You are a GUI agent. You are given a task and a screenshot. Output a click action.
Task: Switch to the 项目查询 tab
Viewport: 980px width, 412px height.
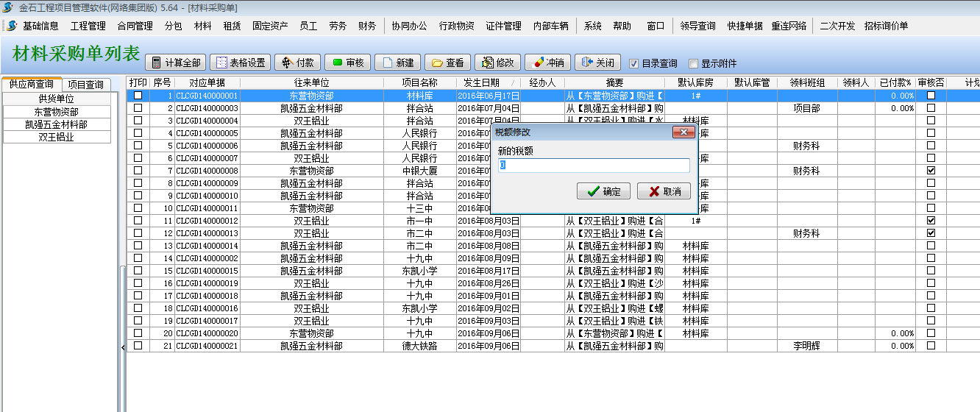click(85, 85)
